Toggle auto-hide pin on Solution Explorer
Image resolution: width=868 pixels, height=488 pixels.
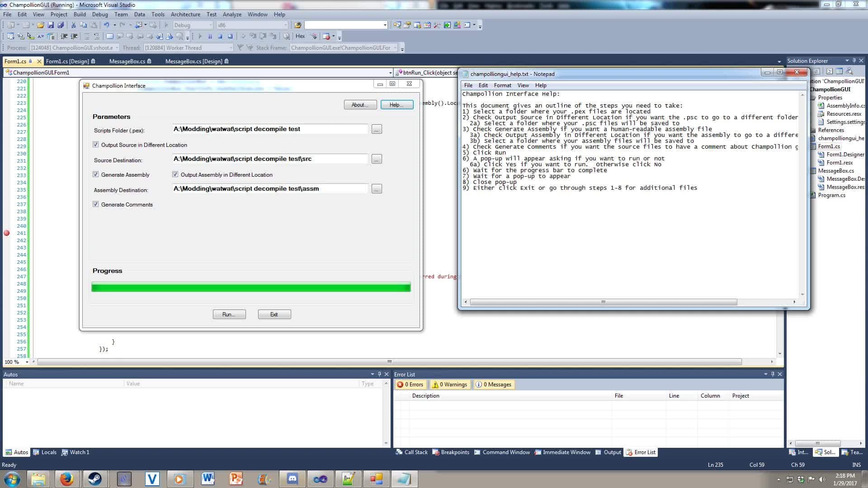[854, 61]
